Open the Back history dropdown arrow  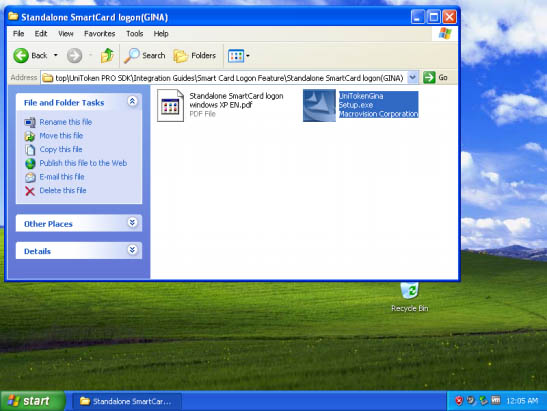click(56, 55)
